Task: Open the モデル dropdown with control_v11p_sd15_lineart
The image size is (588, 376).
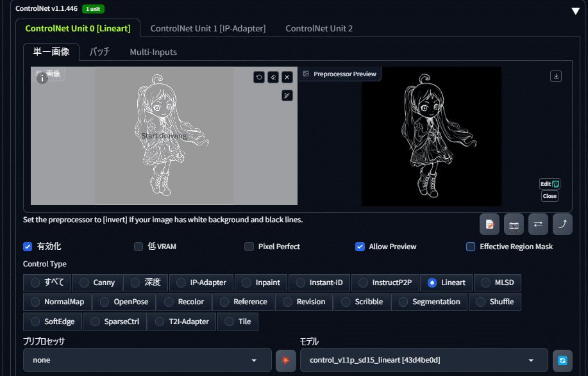Action: point(424,360)
